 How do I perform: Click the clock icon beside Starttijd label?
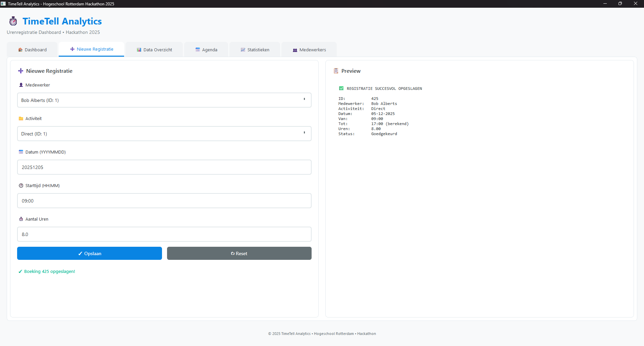pos(21,185)
